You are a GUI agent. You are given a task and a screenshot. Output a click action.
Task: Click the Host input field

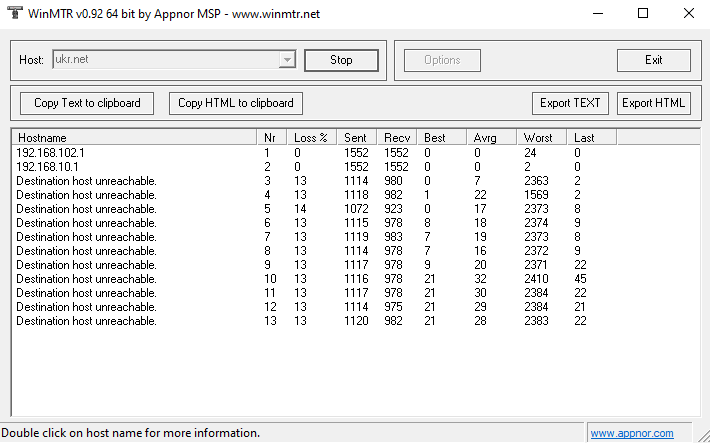click(165, 60)
